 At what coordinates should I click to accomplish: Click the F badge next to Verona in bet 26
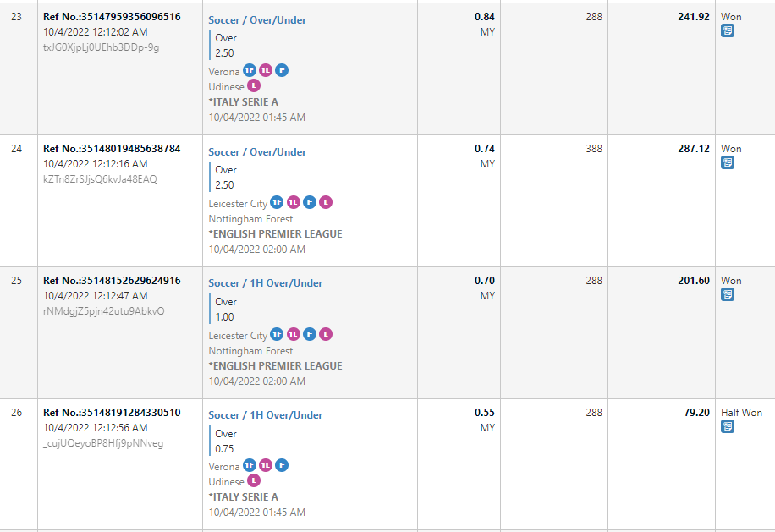[282, 466]
